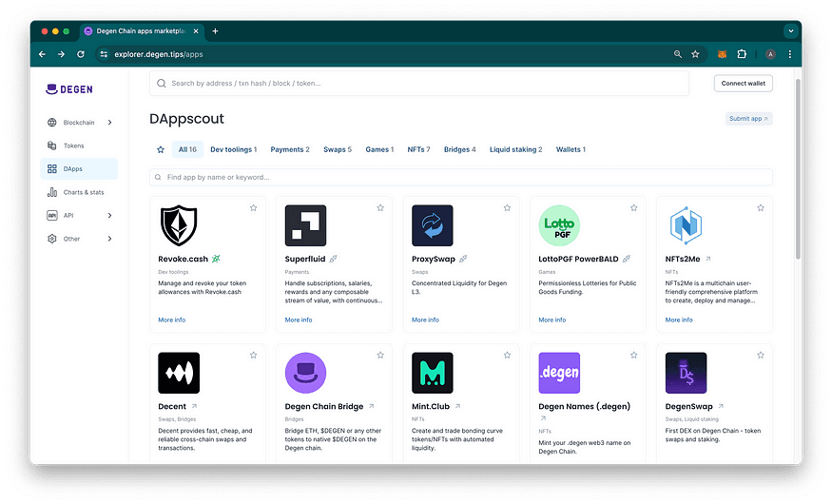832x504 pixels.
Task: Open More info for NFTs2Me
Action: click(679, 320)
